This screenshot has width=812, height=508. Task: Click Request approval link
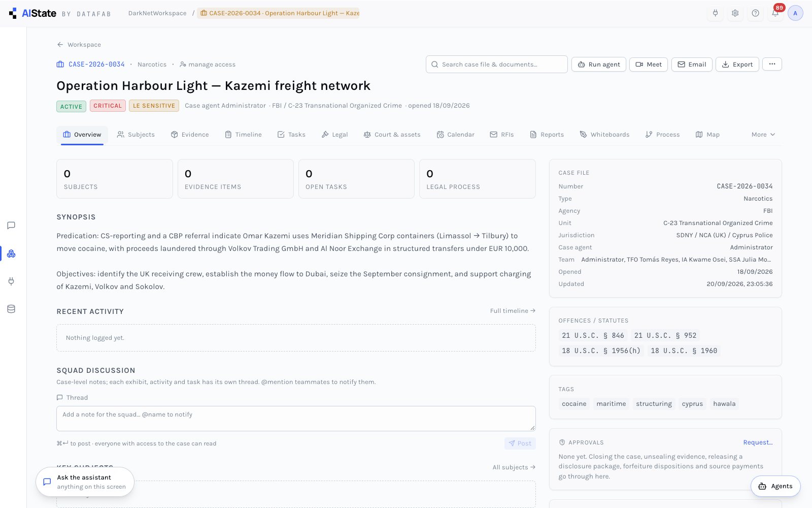758,442
